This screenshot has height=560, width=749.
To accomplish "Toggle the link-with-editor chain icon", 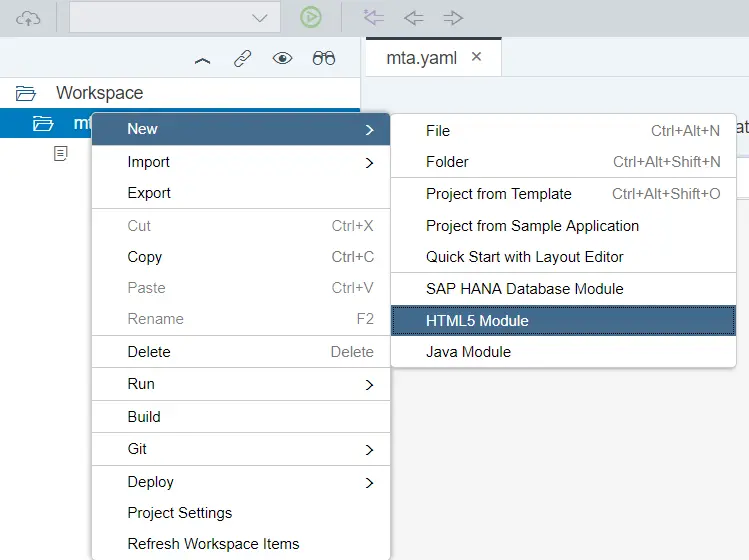I will pyautogui.click(x=243, y=59).
